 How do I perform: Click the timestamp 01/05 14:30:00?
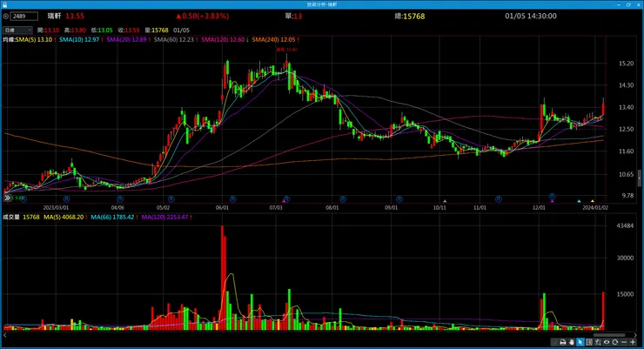click(531, 16)
